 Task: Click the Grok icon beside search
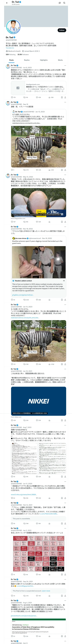pyautogui.click(x=60, y=3)
